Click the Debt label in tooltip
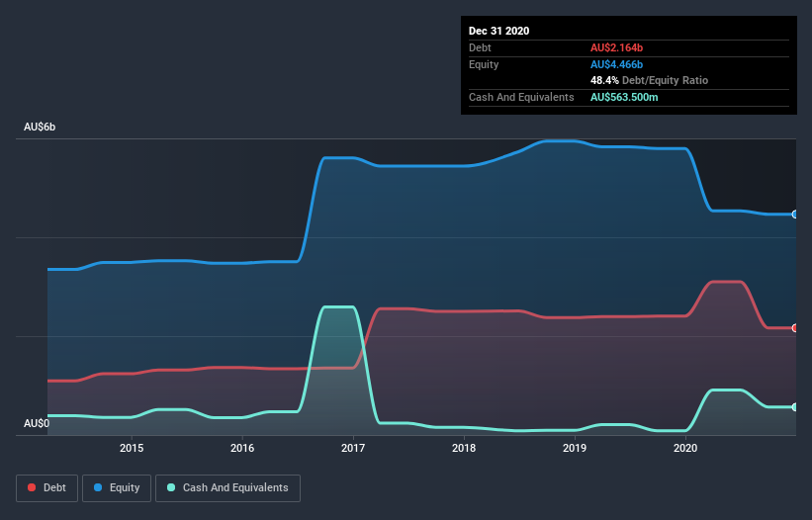Screen dimensions: 812x520 click(x=480, y=47)
